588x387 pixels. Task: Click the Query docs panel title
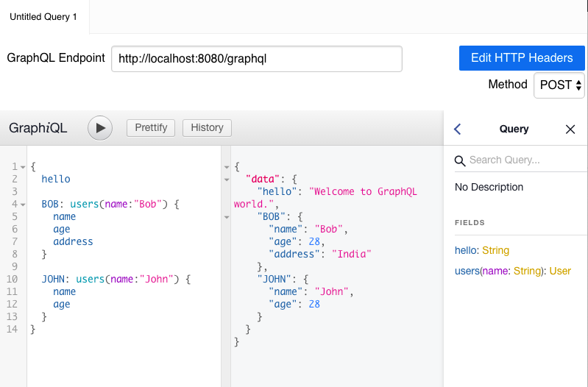click(514, 129)
